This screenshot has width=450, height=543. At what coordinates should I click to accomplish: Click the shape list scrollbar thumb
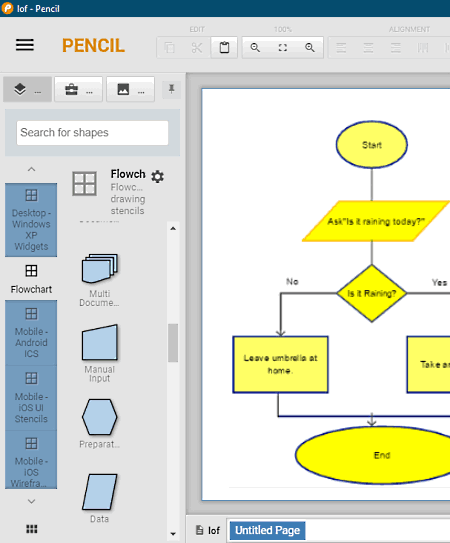173,343
